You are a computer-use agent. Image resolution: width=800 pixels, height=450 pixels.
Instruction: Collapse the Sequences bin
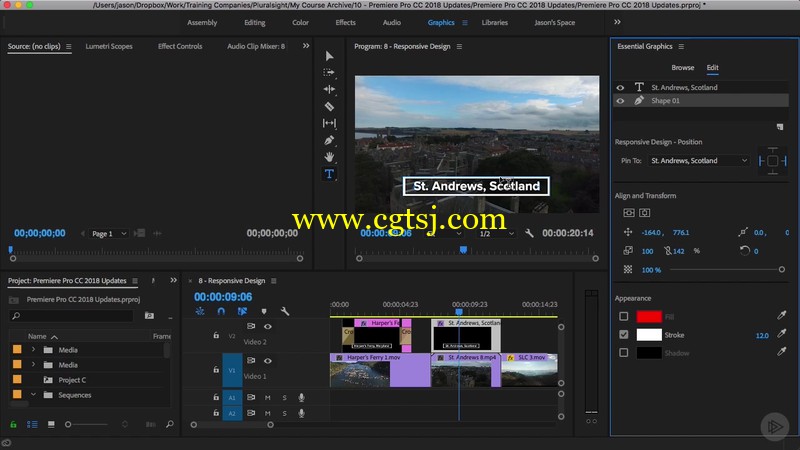[x=33, y=394]
